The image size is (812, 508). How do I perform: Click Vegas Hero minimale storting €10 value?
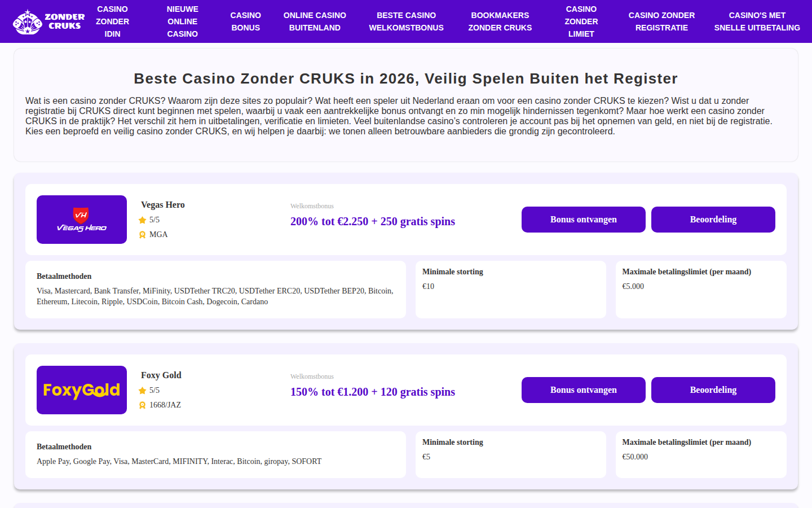click(429, 287)
